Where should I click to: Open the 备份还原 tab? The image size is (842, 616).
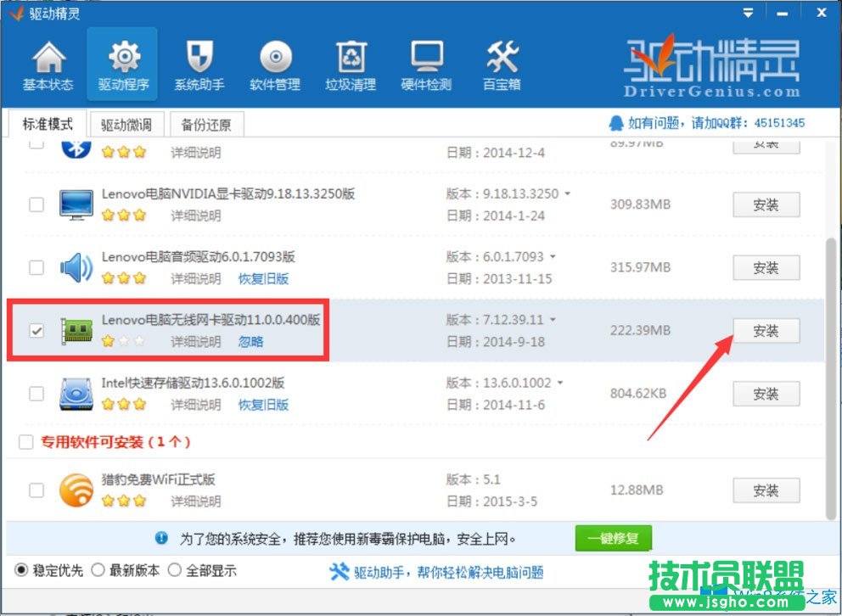(x=207, y=124)
